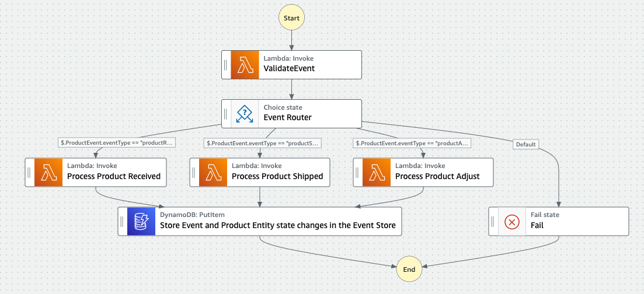This screenshot has width=644, height=294.
Task: Click the 'Fail state' type label
Action: pyautogui.click(x=545, y=214)
